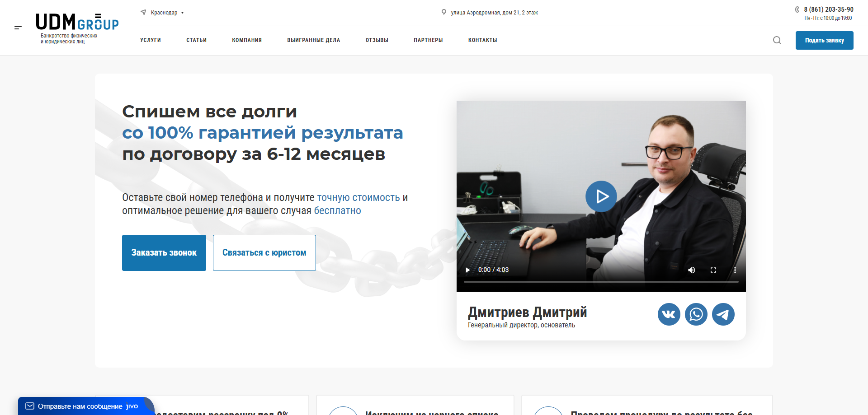Screen dimensions: 868x415
Task: Click the headline Спишем все долги
Action: 210,112
